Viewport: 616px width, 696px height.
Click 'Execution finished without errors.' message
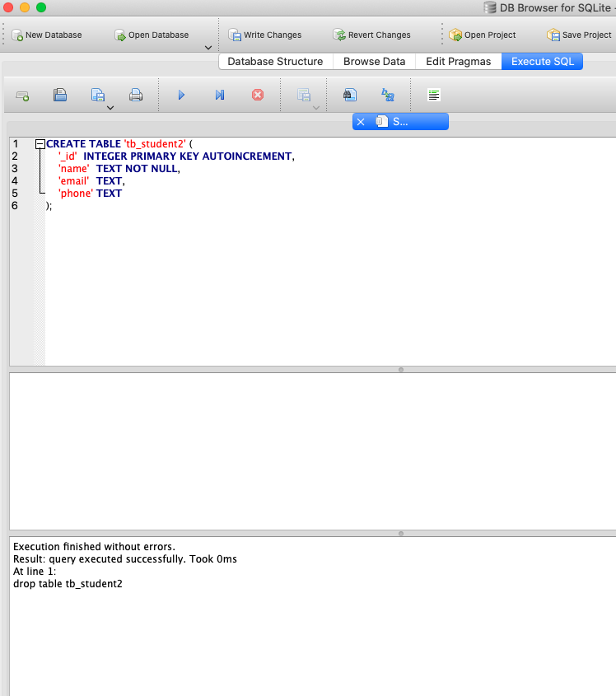[94, 546]
